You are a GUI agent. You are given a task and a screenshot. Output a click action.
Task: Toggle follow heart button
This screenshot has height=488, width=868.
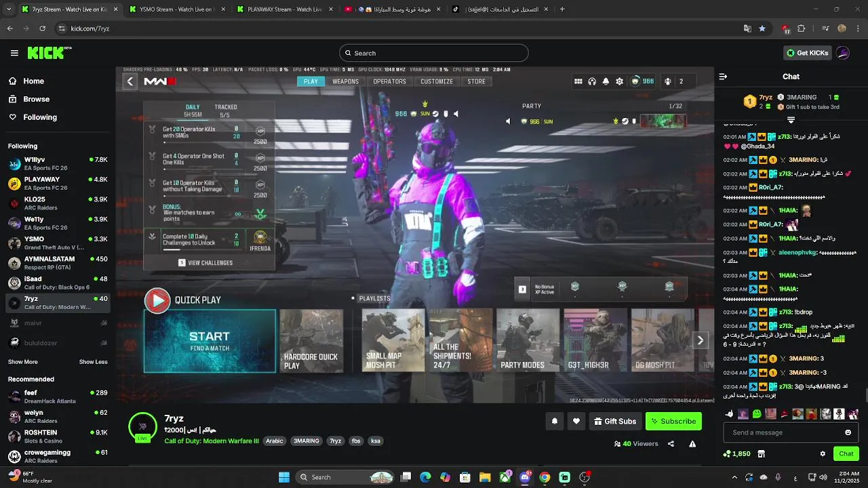576,421
